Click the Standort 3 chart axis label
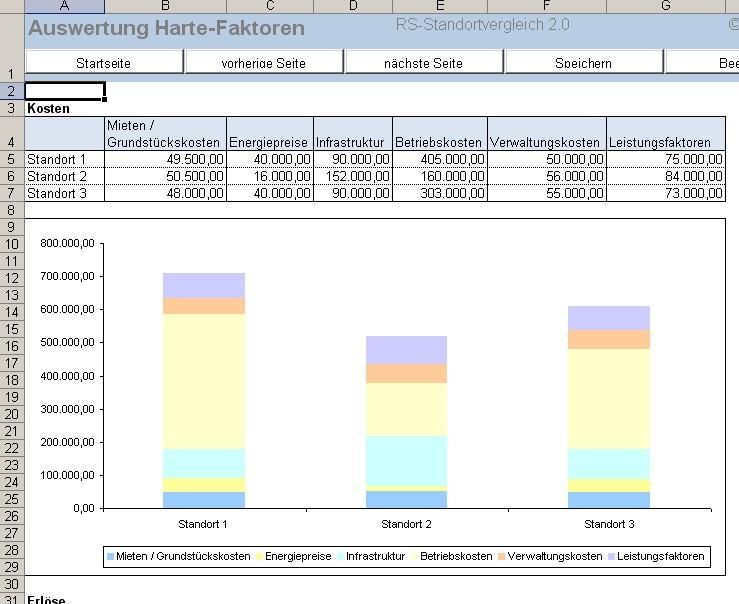This screenshot has height=604, width=739. point(609,524)
